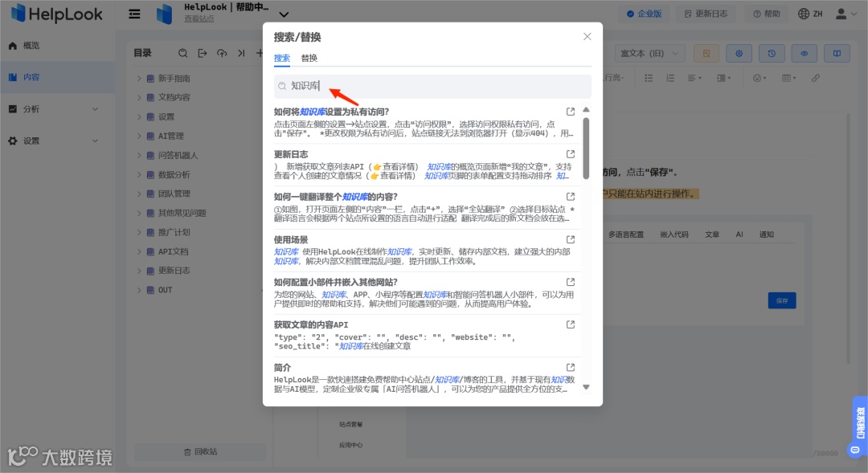Switch to the 替换 tab

point(309,57)
